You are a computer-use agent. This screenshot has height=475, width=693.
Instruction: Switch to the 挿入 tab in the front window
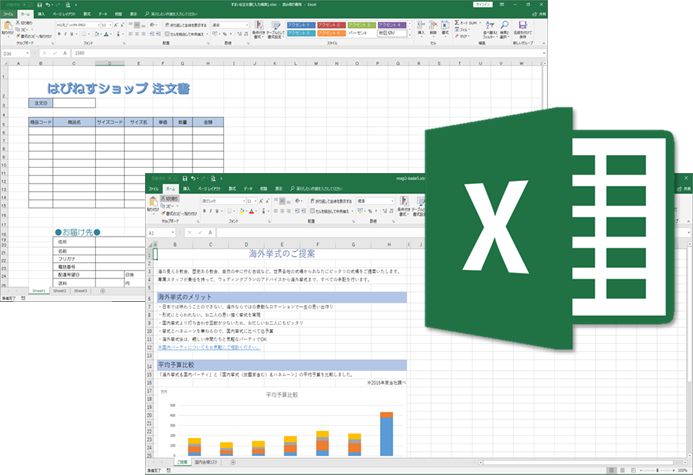click(187, 187)
